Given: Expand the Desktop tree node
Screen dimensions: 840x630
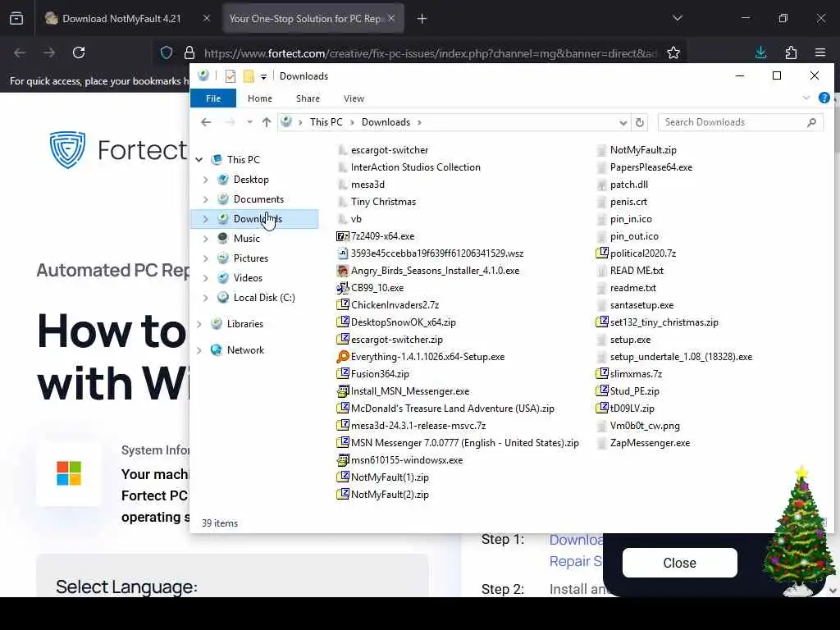Looking at the screenshot, I should click(x=206, y=180).
